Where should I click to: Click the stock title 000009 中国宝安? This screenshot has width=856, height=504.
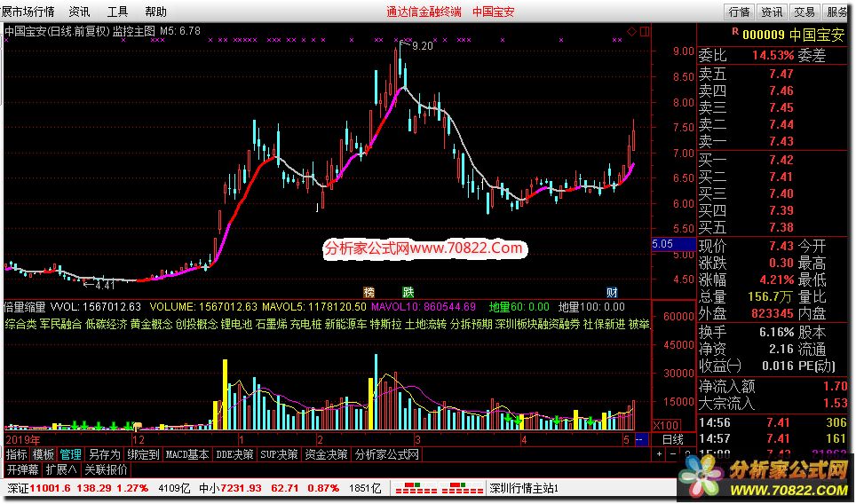(793, 35)
